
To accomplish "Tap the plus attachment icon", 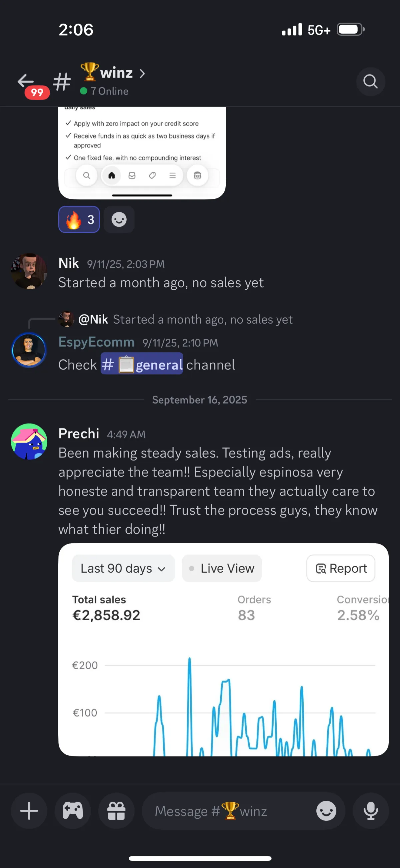I will click(29, 811).
